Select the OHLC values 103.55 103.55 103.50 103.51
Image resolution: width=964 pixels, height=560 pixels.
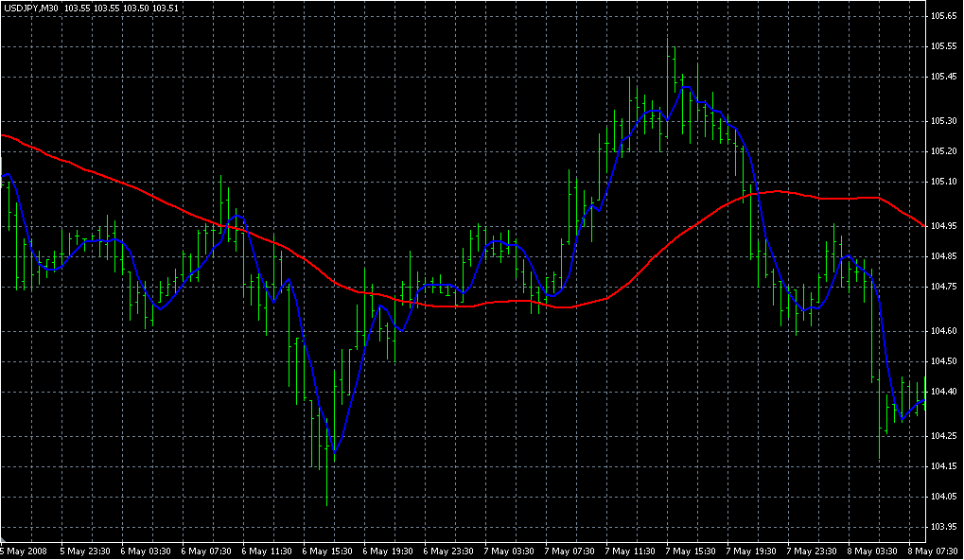(x=121, y=9)
